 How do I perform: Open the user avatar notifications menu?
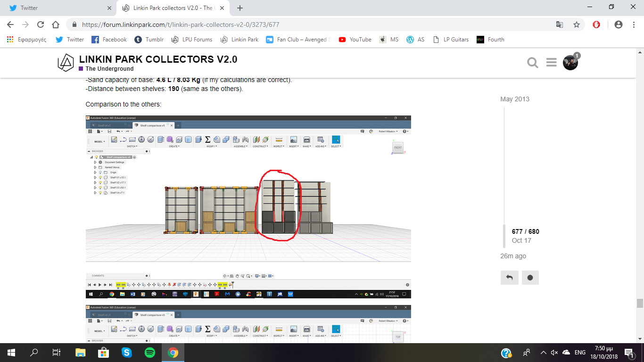[570, 63]
